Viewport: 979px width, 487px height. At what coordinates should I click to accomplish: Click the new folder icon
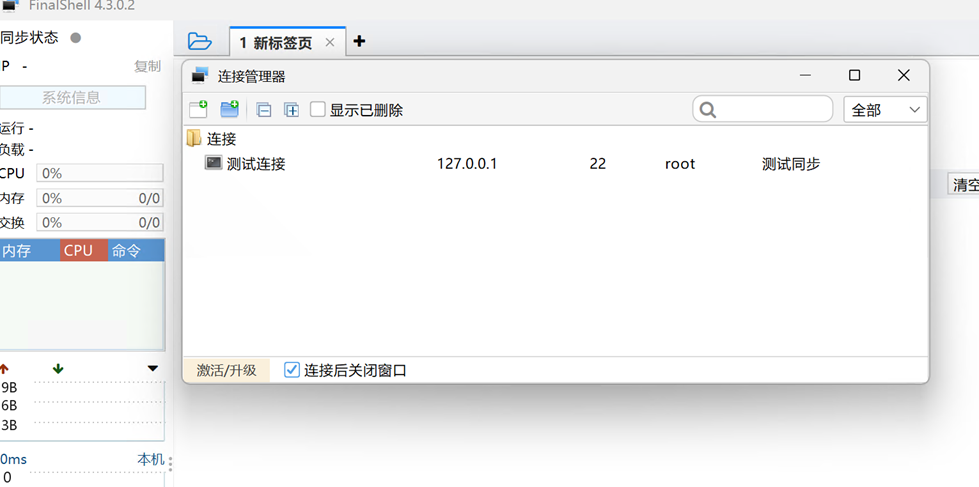point(229,109)
